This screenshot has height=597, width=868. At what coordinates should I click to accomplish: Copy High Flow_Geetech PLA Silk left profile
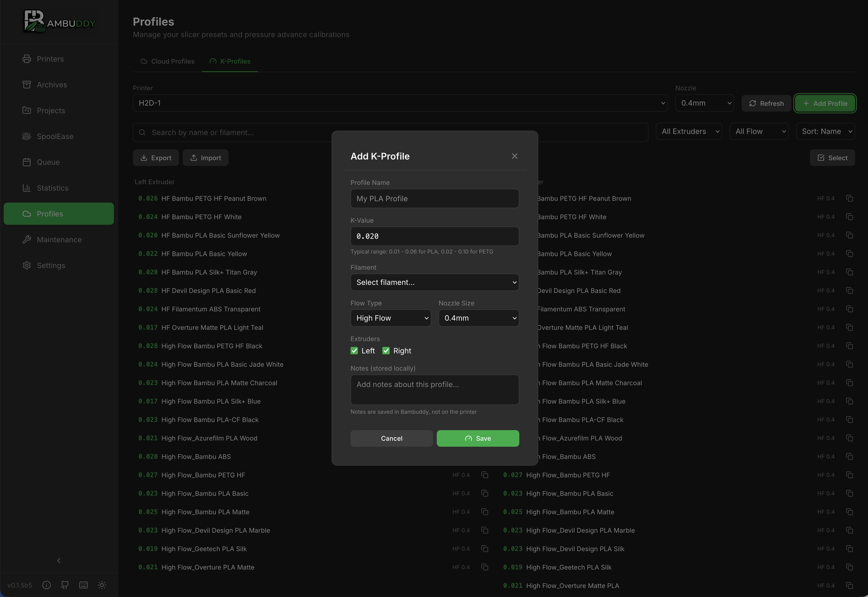[485, 549]
